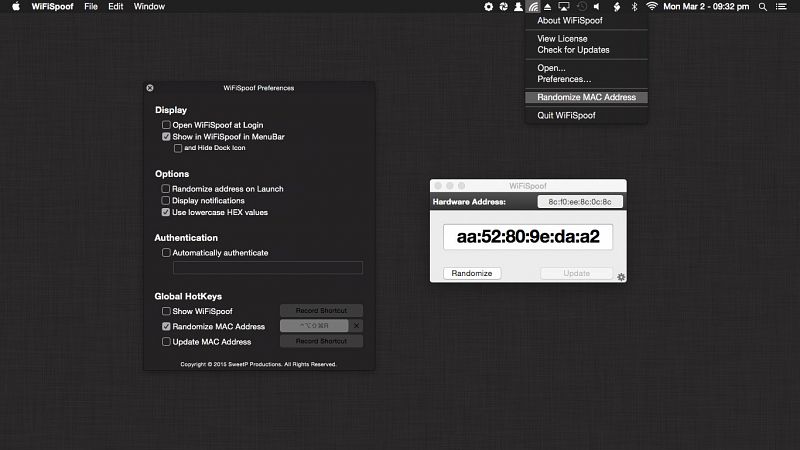The height and width of the screenshot is (450, 800).
Task: Open the settings gear in WiFiSpoof window
Action: coord(621,277)
